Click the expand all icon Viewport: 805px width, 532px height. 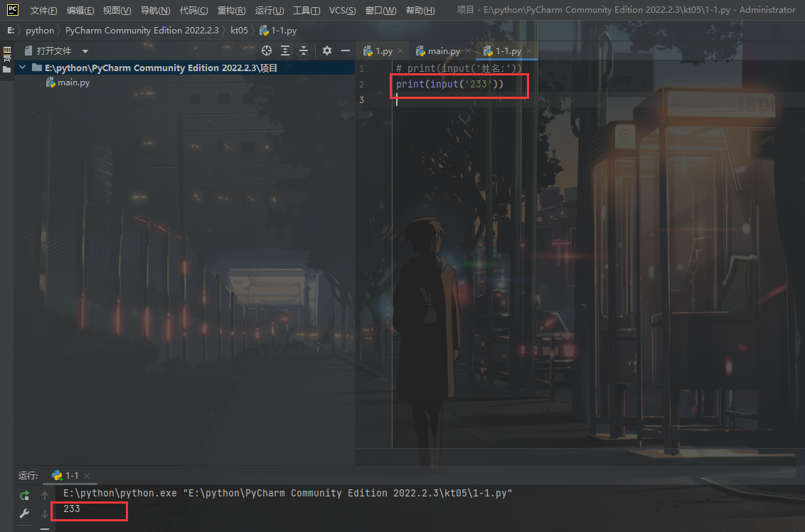285,50
